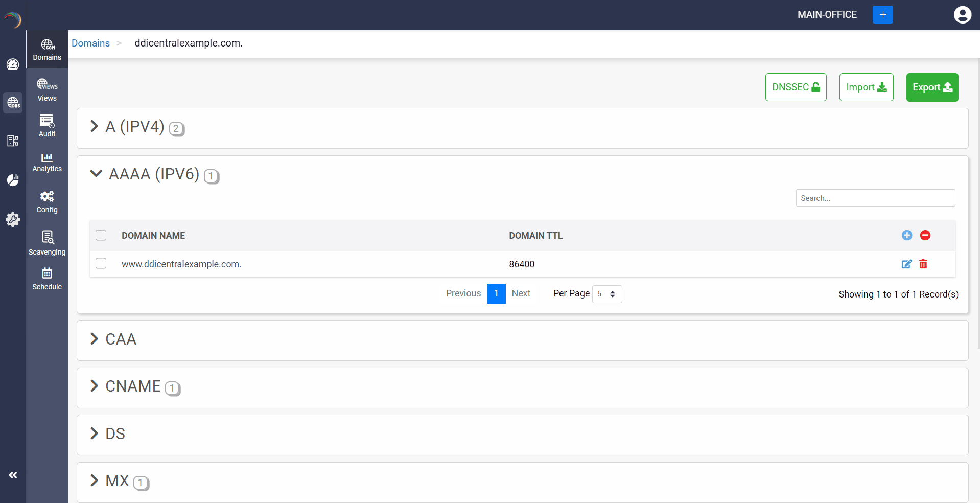Screen dimensions: 980x503
Task: Open Scavenging in the sidebar
Action: pyautogui.click(x=47, y=243)
